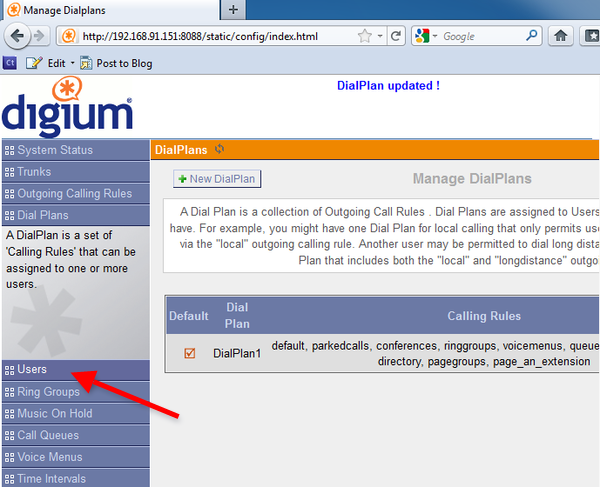Toggle the Default checkbox for DialPlan1

pyautogui.click(x=189, y=353)
